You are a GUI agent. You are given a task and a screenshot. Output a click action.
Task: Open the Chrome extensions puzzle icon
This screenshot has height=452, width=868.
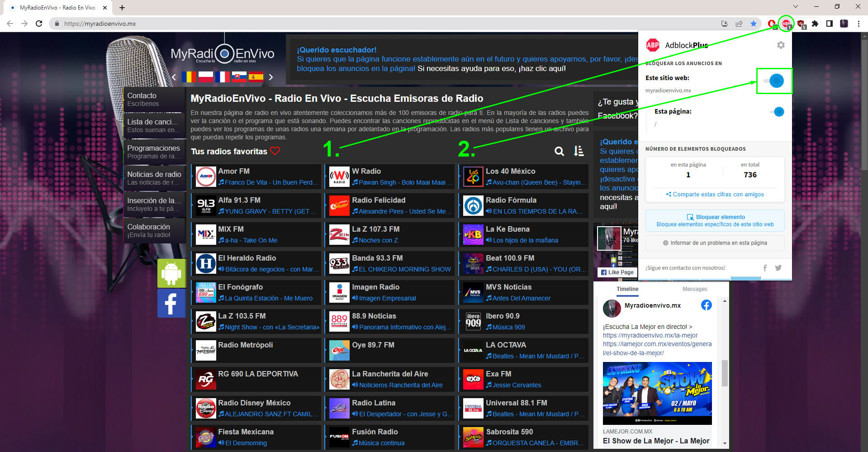pyautogui.click(x=815, y=24)
